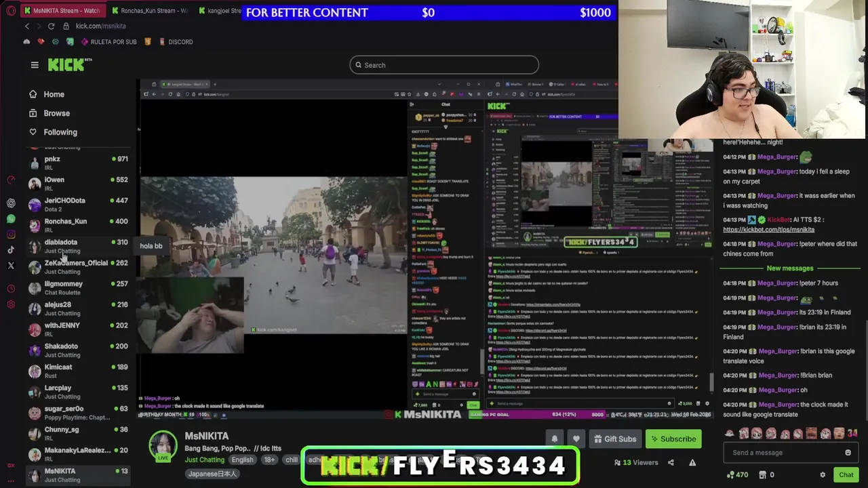868x488 pixels.
Task: Open MakanakyLaRealez channel in following list
Action: point(78,454)
